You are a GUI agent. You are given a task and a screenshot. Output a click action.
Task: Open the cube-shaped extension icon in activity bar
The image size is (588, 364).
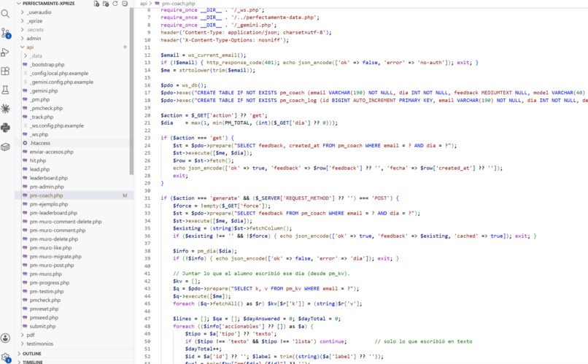[x=5, y=147]
